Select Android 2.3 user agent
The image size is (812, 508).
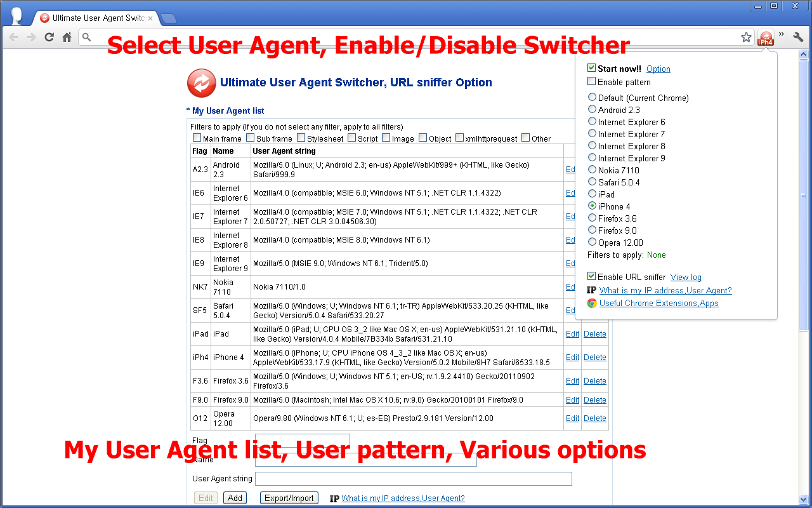click(593, 109)
